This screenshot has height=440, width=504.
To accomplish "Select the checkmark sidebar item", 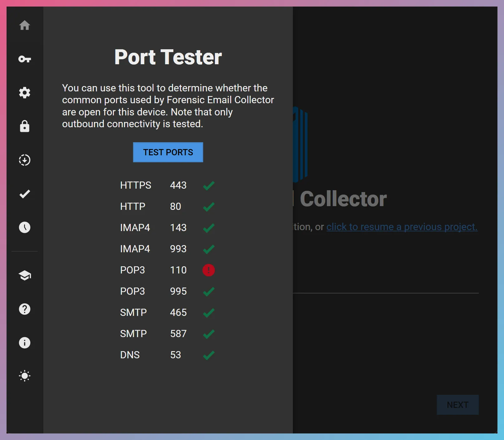I will (x=25, y=194).
